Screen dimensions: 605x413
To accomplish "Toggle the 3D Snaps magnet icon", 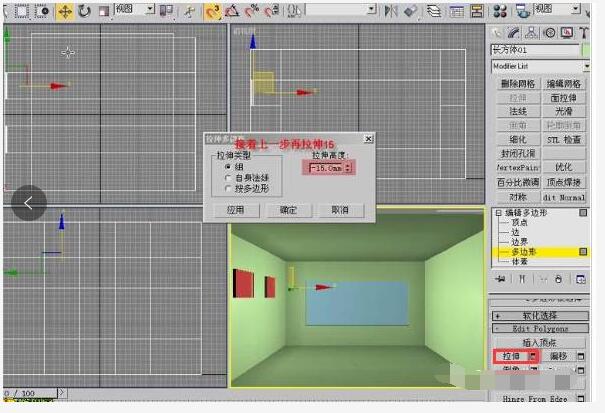I will pos(213,12).
